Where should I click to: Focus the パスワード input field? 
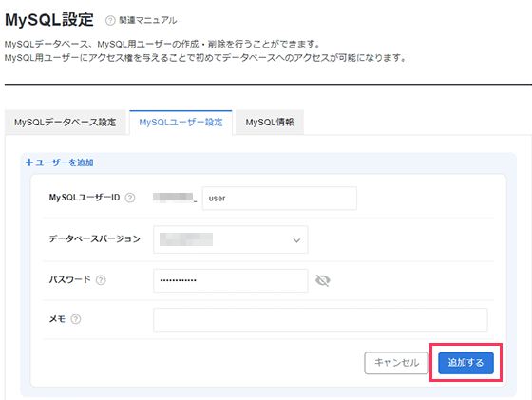pyautogui.click(x=230, y=280)
